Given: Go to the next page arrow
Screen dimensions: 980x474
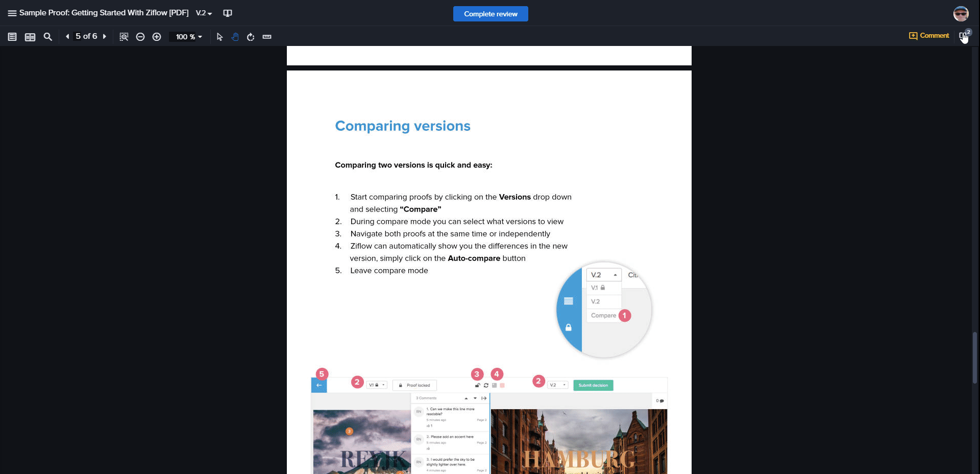Looking at the screenshot, I should (x=104, y=36).
